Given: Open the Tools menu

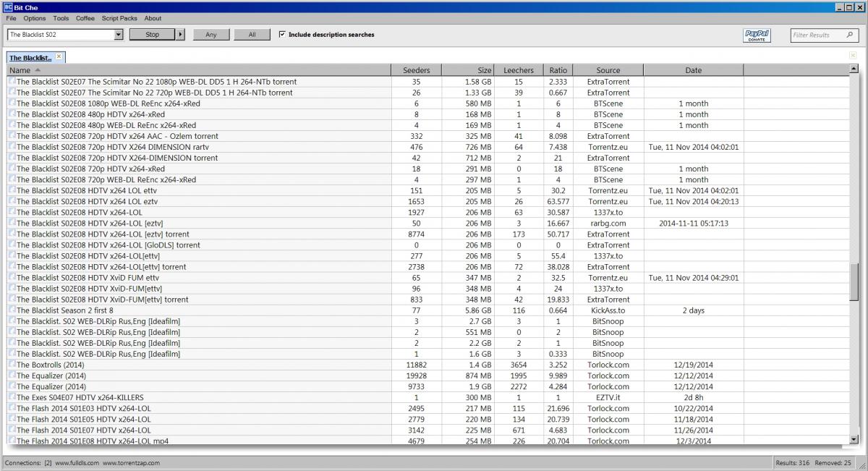Looking at the screenshot, I should pos(61,18).
